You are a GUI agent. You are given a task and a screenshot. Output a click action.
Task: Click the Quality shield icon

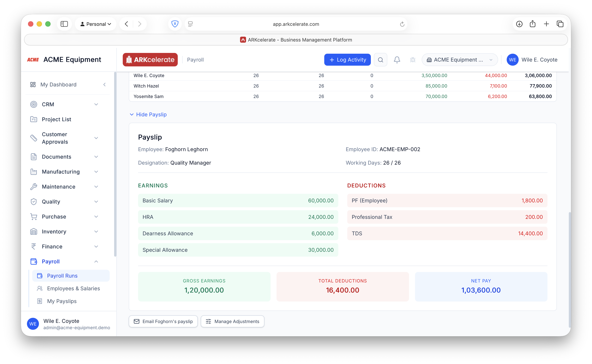coord(34,201)
